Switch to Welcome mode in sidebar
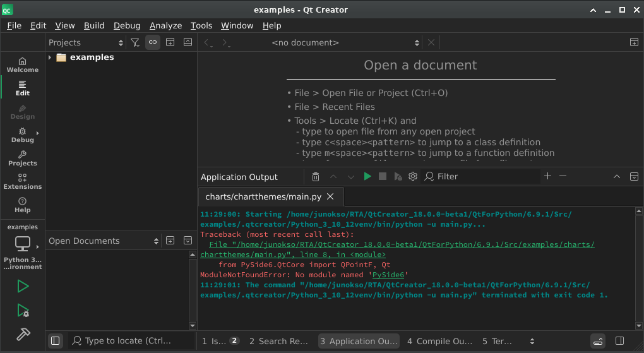 23,65
